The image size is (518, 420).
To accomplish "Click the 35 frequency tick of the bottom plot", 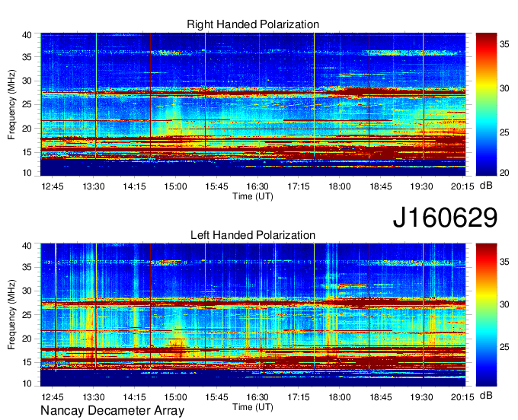I will (27, 267).
